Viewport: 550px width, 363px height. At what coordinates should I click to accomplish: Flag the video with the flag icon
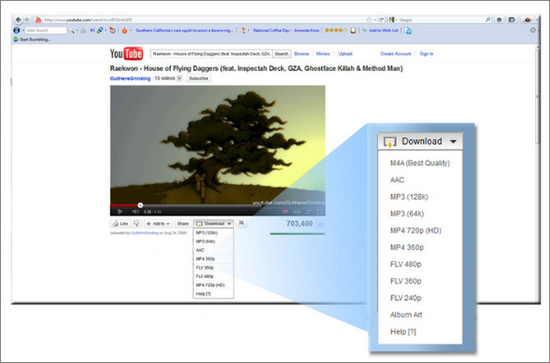[x=241, y=223]
